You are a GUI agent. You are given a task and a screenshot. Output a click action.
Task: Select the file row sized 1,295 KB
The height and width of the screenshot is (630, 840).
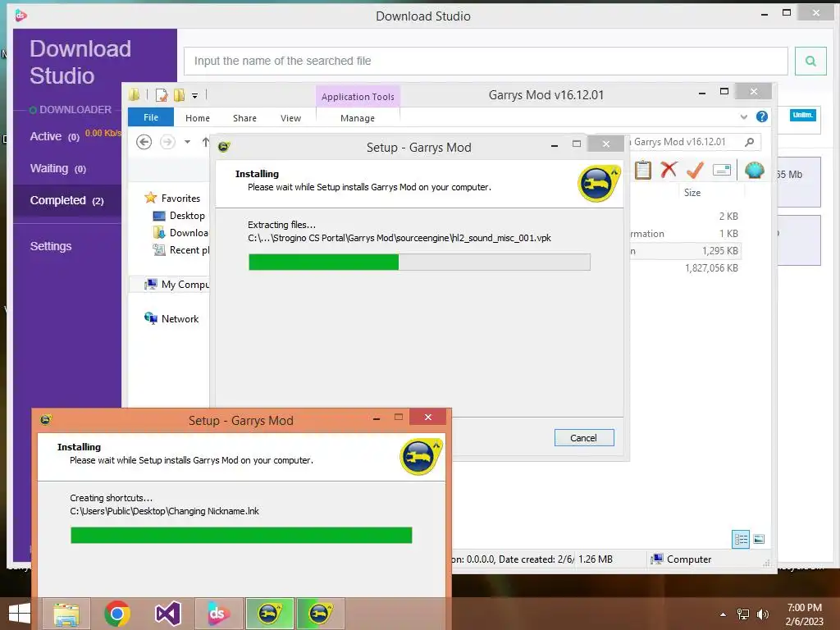687,251
